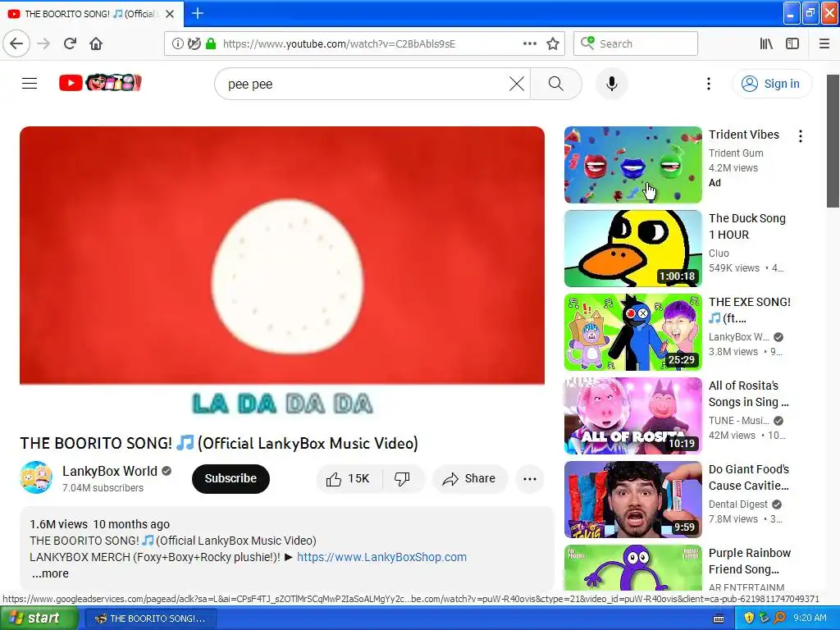
Task: Click THE BOORITO SONG video title heading
Action: [218, 444]
